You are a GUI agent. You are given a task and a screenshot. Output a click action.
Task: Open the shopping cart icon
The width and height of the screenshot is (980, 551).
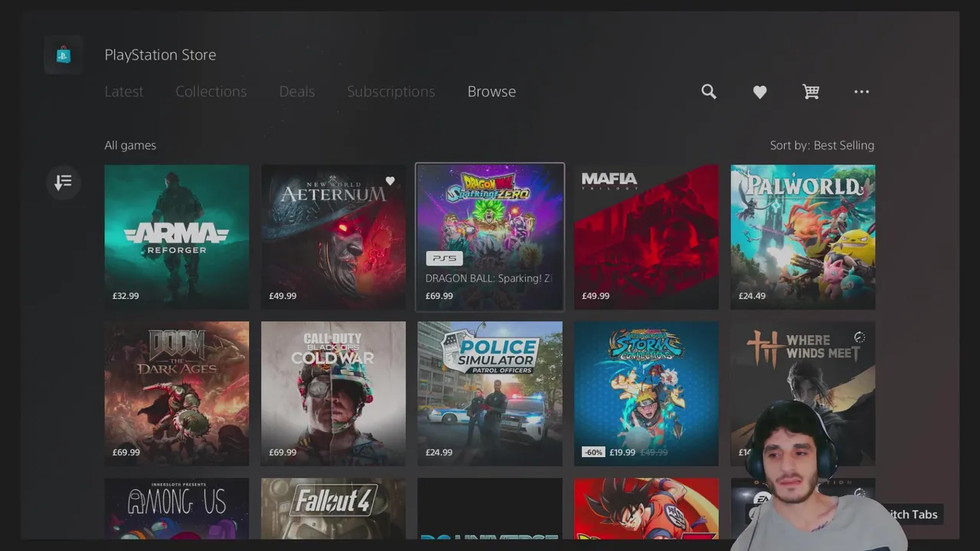[x=811, y=92]
